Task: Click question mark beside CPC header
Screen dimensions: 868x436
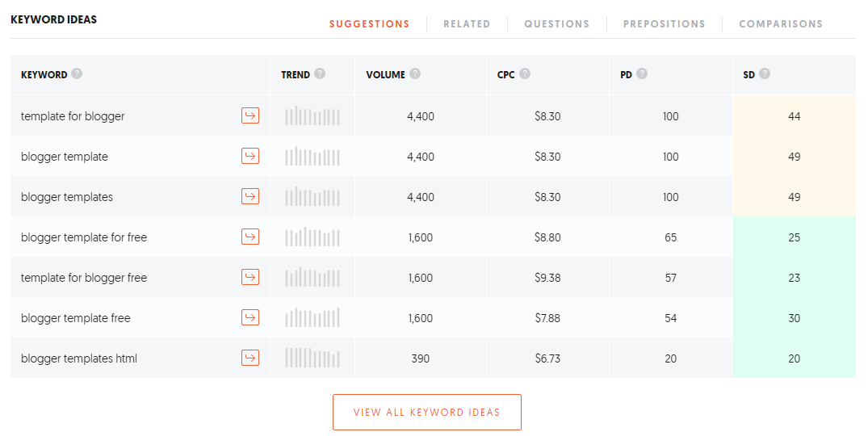Action: coord(525,73)
